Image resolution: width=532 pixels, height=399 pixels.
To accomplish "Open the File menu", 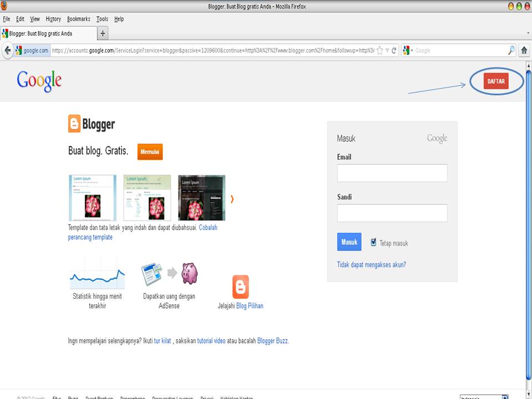I will click(7, 19).
